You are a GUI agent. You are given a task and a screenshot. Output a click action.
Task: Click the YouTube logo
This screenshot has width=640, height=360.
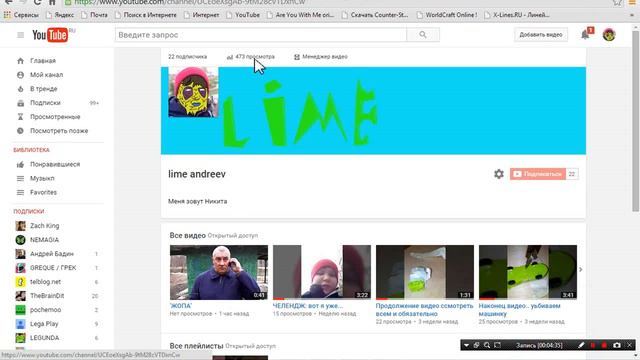click(x=50, y=35)
